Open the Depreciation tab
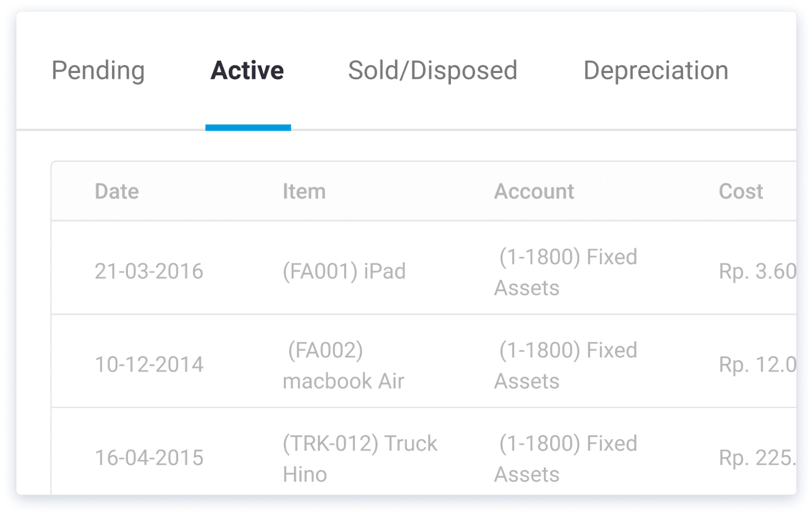This screenshot has height=514, width=812. point(656,70)
